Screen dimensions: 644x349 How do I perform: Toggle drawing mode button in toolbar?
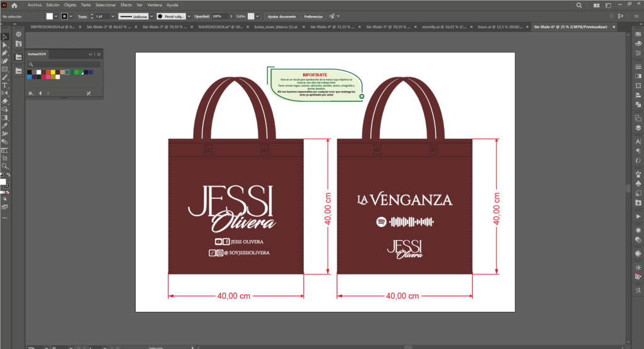coord(4,199)
